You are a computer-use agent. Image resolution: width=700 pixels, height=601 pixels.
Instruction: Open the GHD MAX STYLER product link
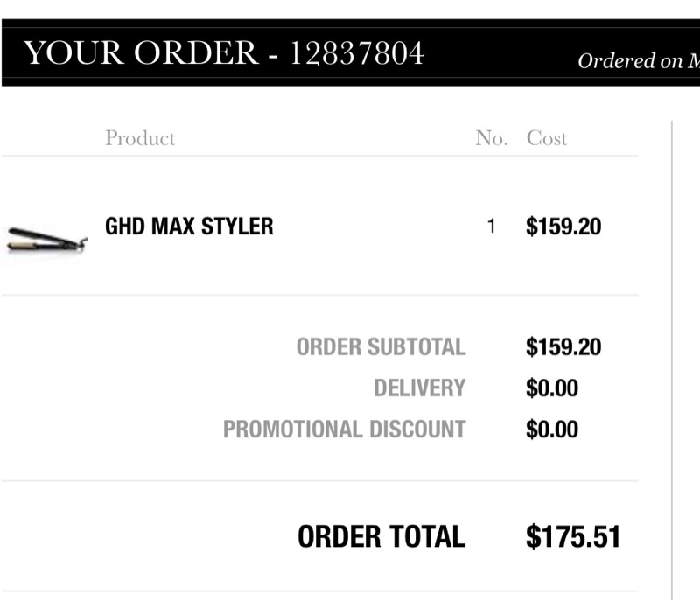pyautogui.click(x=189, y=227)
